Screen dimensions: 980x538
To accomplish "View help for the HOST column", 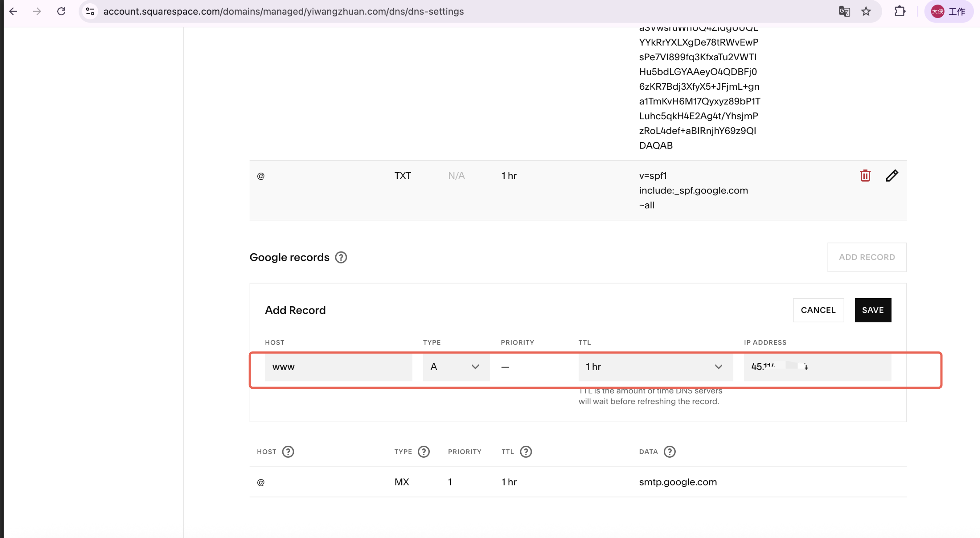I will click(x=288, y=451).
